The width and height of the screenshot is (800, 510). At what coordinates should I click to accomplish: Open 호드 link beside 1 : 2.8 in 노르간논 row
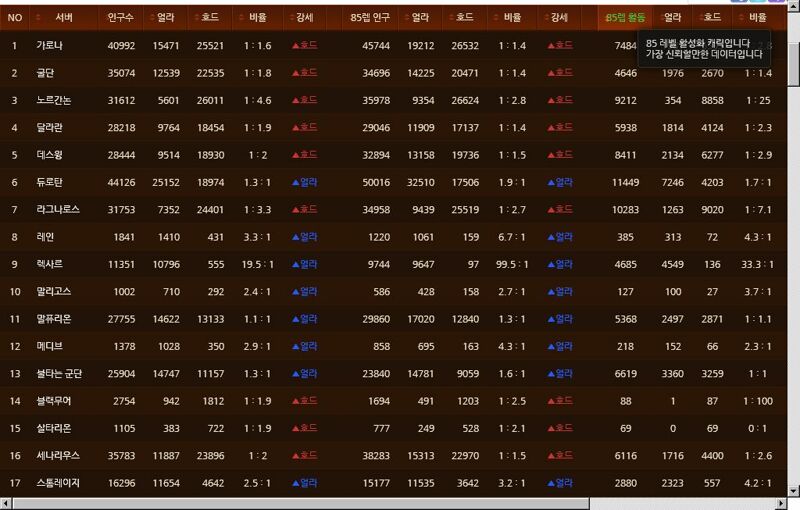[560, 100]
